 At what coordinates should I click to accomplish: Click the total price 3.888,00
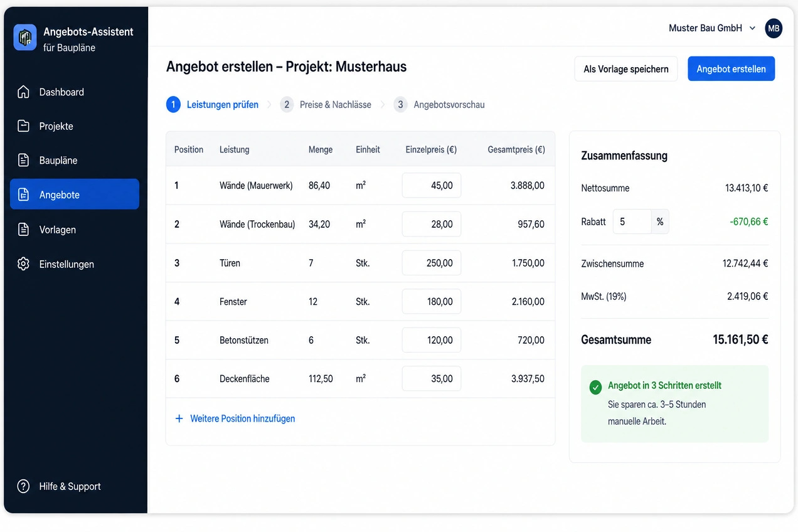[x=528, y=186]
